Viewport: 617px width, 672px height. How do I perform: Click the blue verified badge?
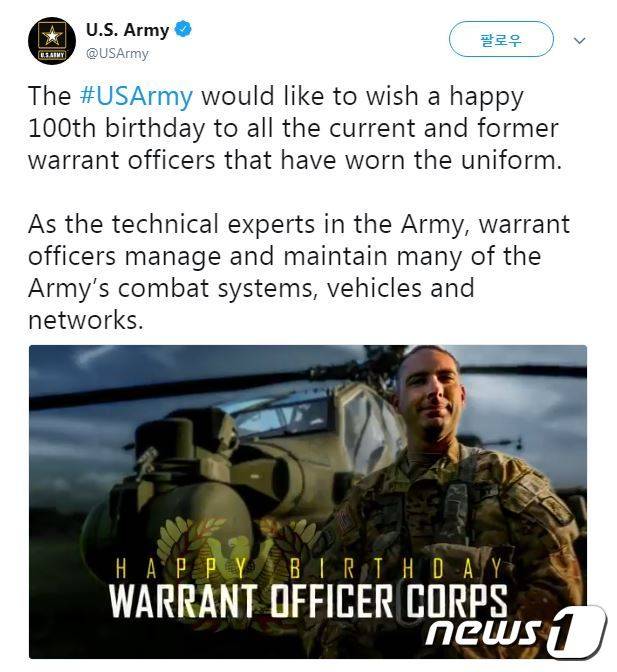(x=183, y=30)
